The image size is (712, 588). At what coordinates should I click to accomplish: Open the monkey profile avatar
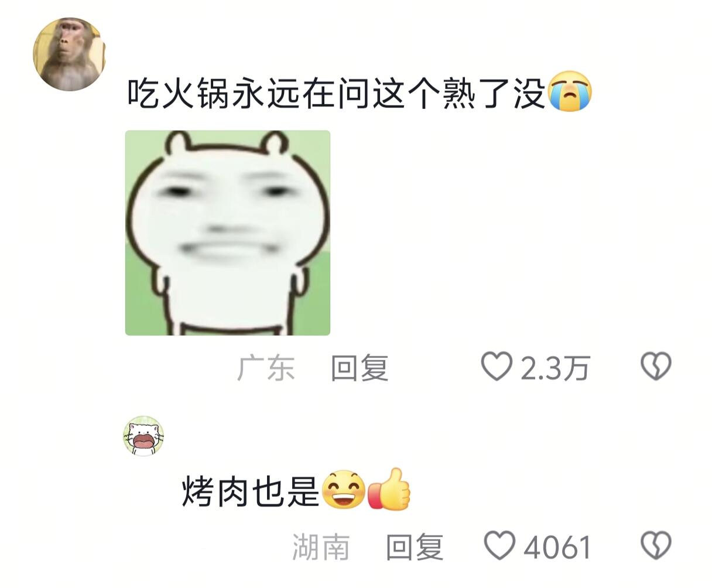coord(69,54)
